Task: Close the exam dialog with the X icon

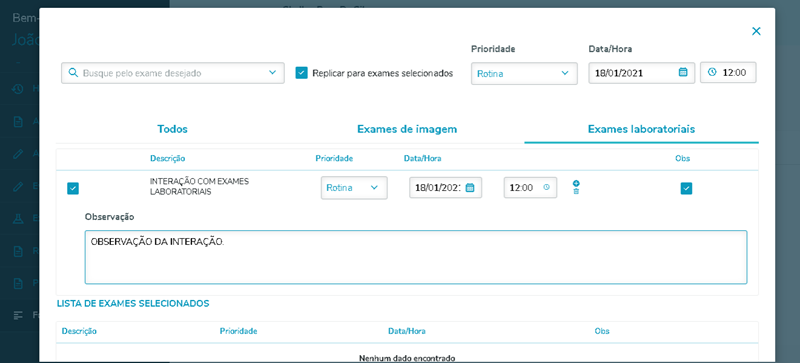Action: click(756, 31)
